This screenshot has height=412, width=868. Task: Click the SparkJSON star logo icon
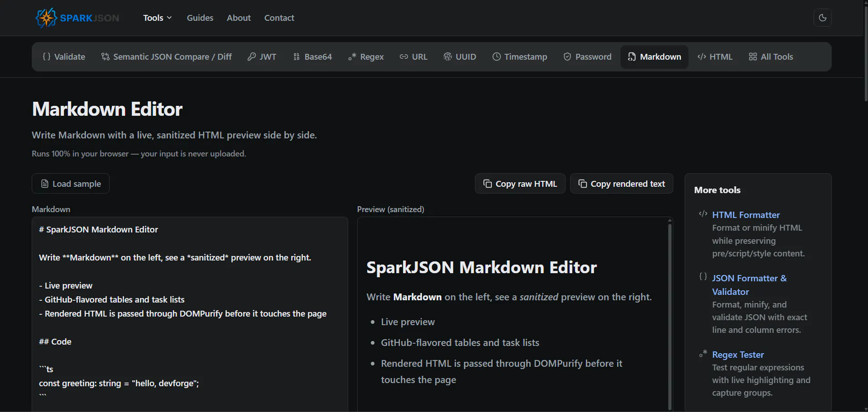click(x=46, y=18)
